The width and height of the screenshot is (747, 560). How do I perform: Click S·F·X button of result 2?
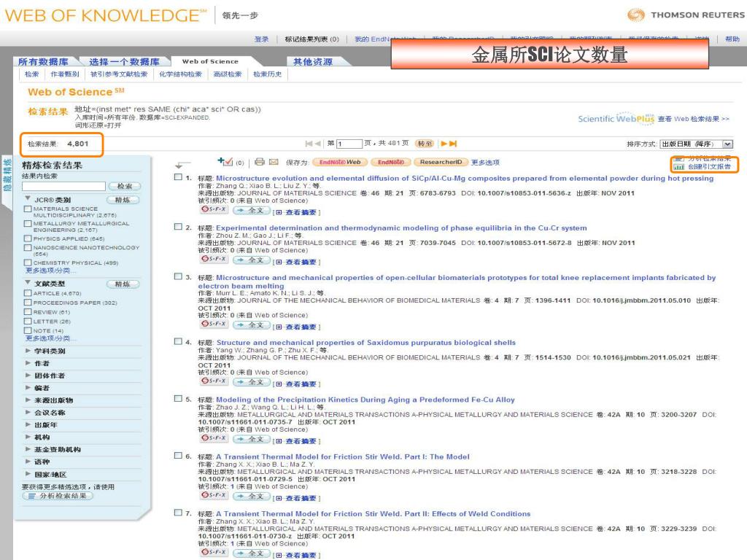(214, 259)
